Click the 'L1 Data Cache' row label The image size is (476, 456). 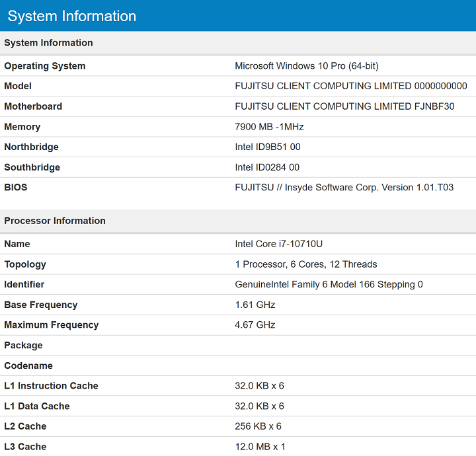37,406
